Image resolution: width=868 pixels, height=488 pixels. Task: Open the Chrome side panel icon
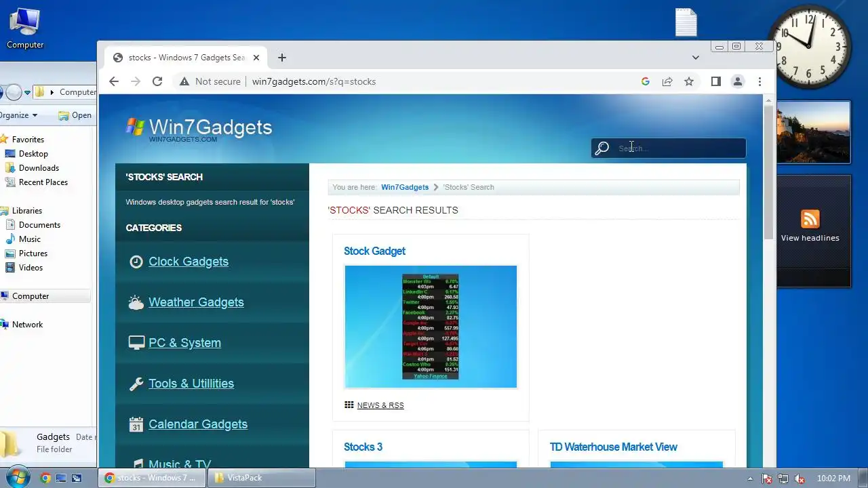coord(715,81)
